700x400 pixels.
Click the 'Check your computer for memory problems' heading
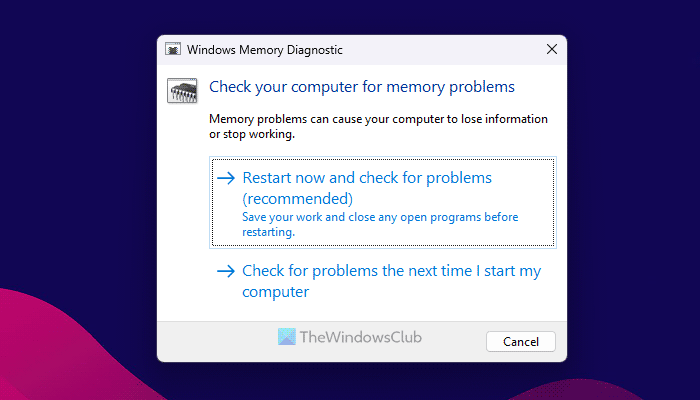(361, 87)
